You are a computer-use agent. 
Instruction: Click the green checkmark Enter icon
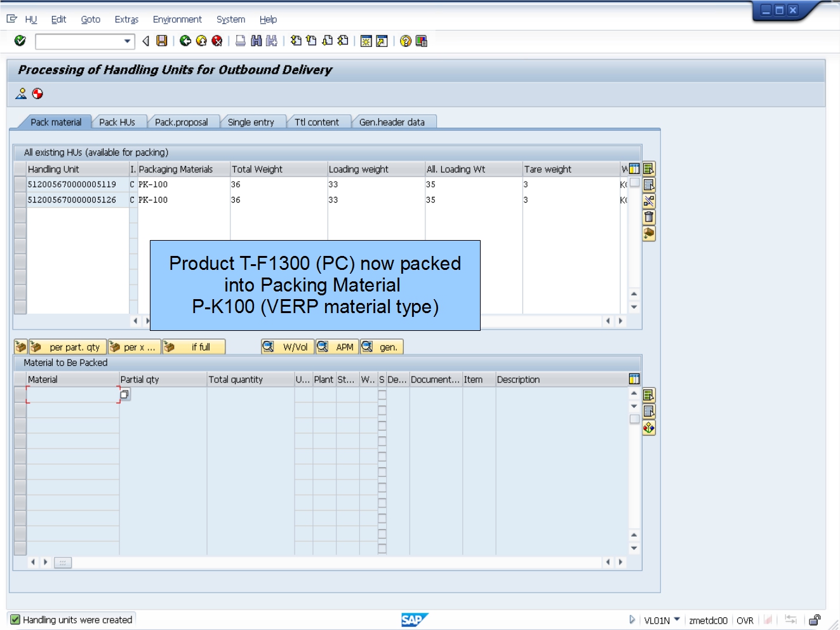pos(20,41)
